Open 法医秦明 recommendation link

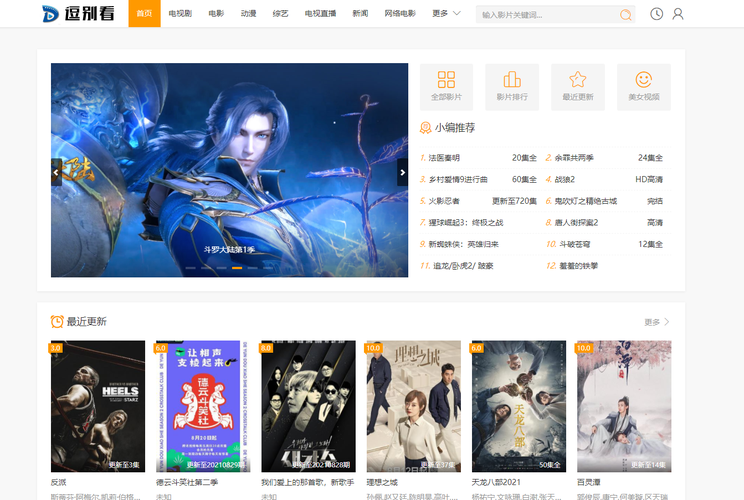[x=445, y=158]
